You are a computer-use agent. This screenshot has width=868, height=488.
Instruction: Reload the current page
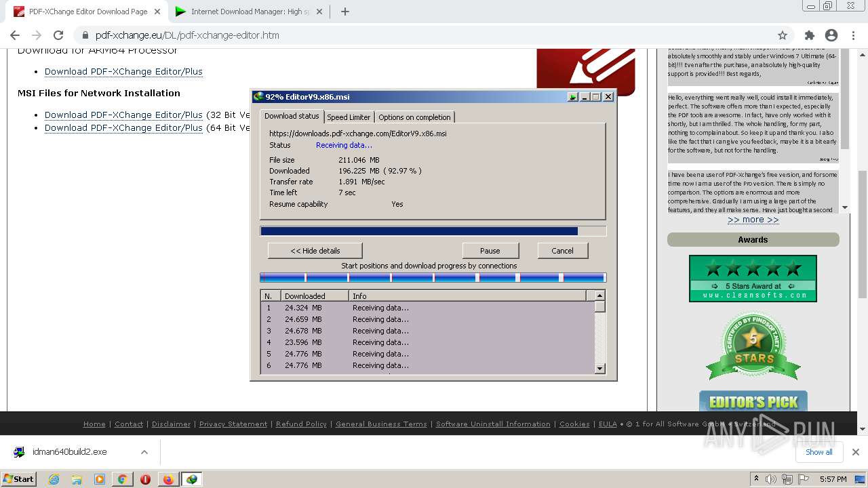[58, 35]
